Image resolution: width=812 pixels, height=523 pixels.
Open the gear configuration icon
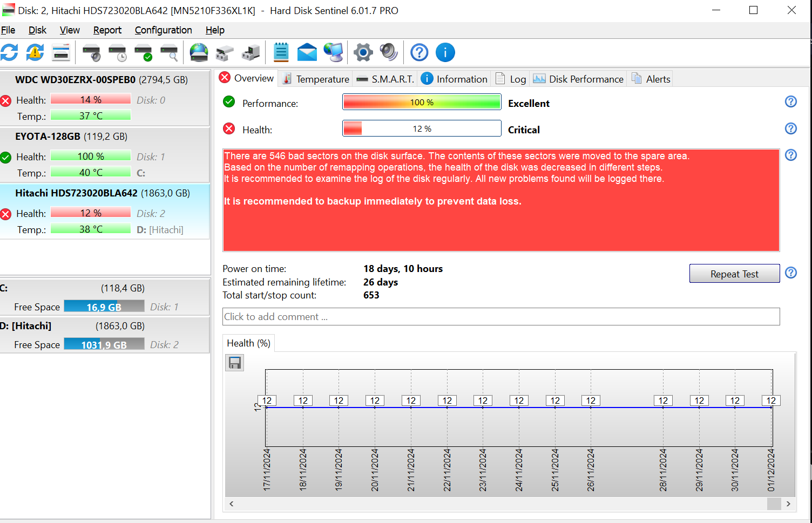[363, 52]
